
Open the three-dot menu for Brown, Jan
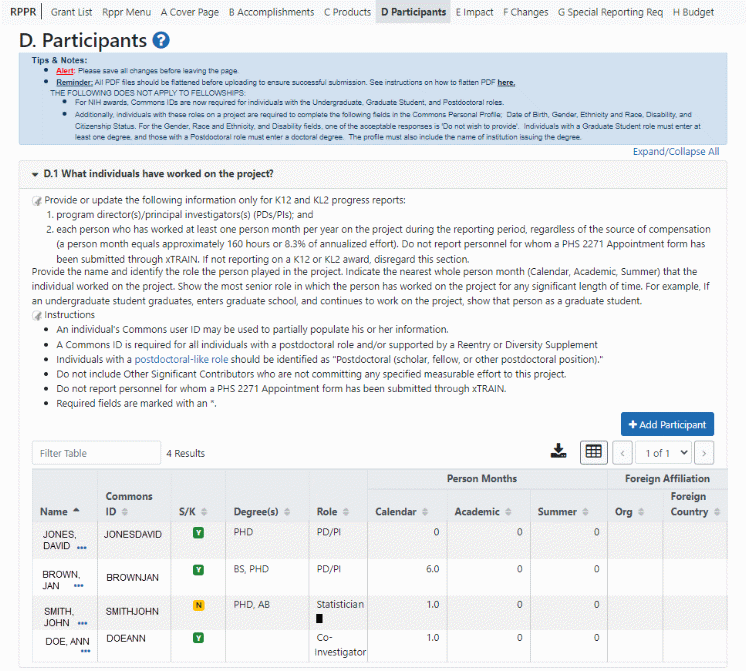78,585
